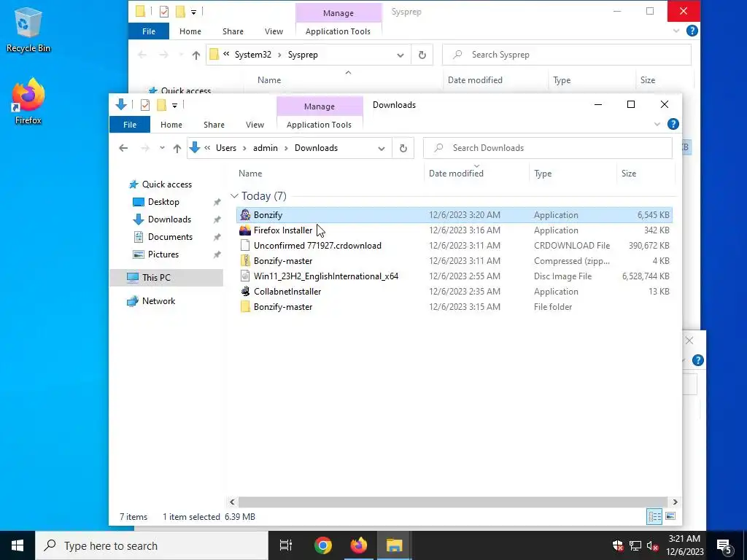Open Documents in the navigation pane
747x560 pixels.
coord(170,237)
